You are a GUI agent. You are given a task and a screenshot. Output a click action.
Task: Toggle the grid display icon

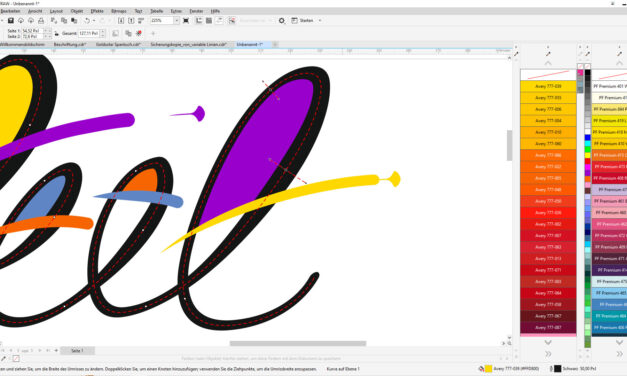[x=209, y=20]
